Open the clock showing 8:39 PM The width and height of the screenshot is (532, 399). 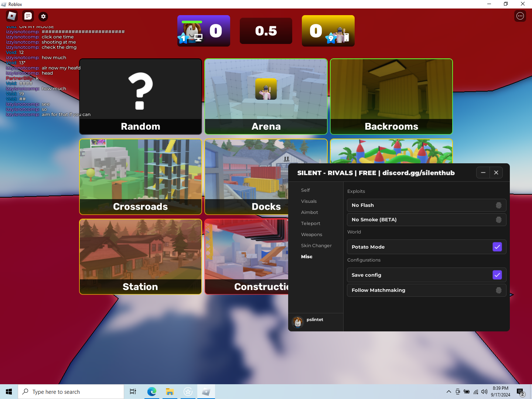501,392
